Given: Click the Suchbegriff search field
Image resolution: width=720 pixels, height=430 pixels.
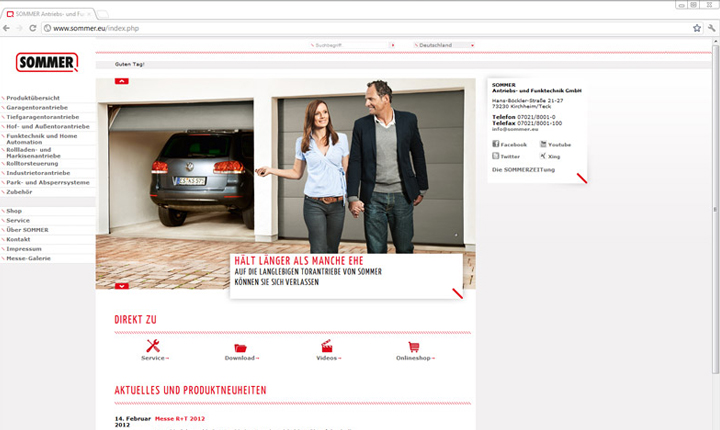Looking at the screenshot, I should pyautogui.click(x=350, y=45).
